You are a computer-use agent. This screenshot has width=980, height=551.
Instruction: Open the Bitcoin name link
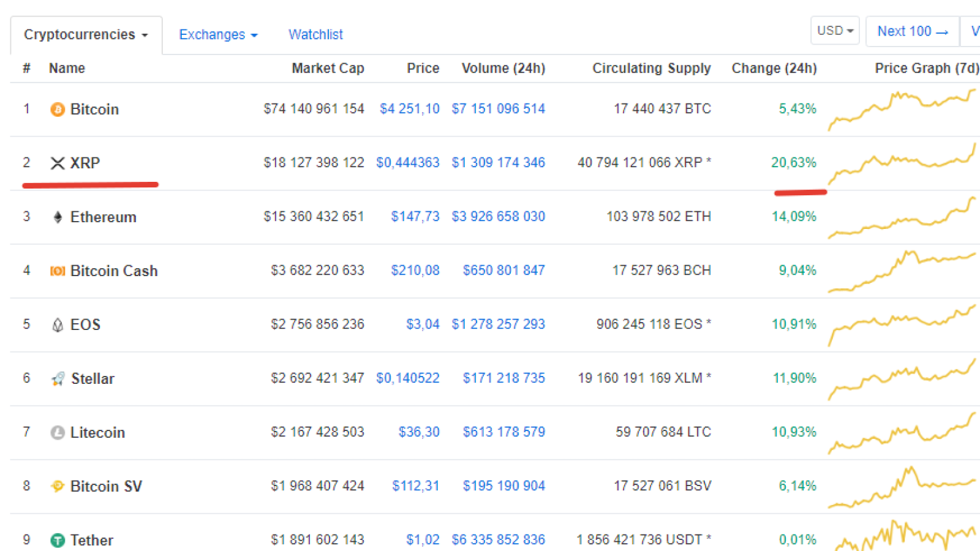94,110
